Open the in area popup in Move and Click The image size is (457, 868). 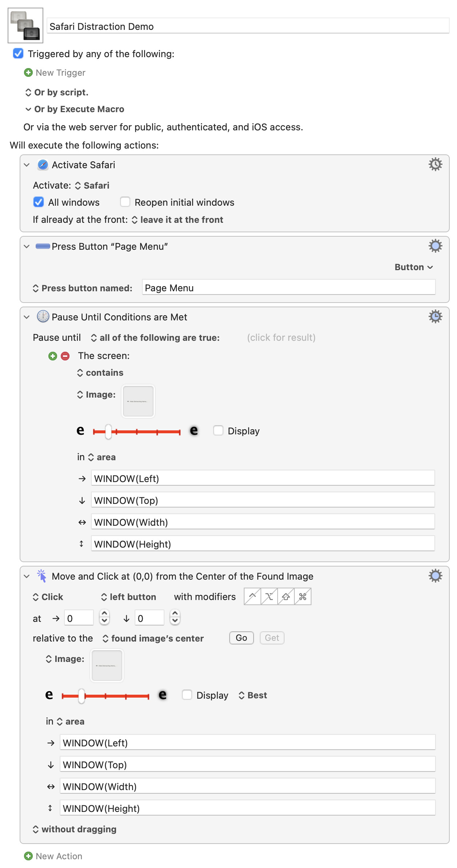pyautogui.click(x=70, y=721)
